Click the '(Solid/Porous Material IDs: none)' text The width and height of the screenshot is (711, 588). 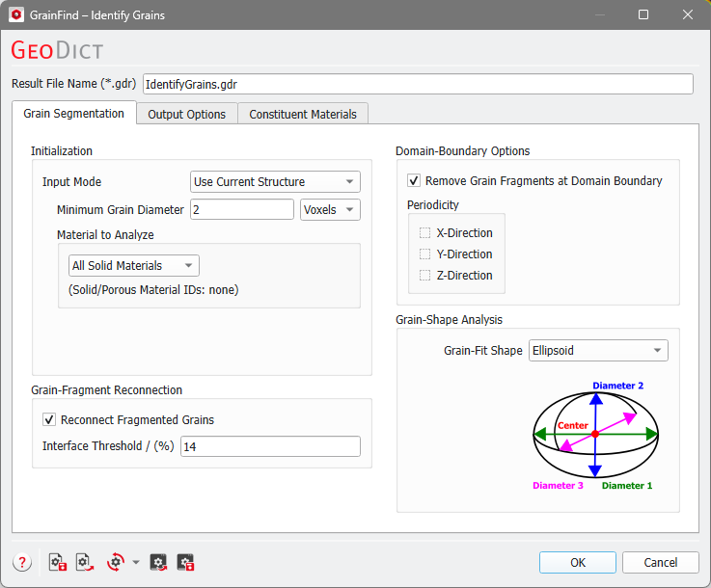(x=153, y=290)
